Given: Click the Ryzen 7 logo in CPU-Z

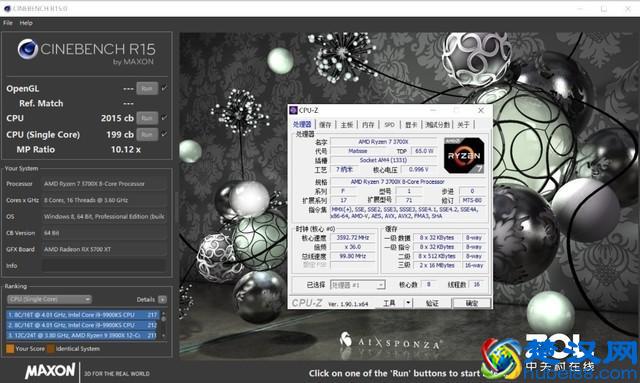Looking at the screenshot, I should click(x=464, y=156).
